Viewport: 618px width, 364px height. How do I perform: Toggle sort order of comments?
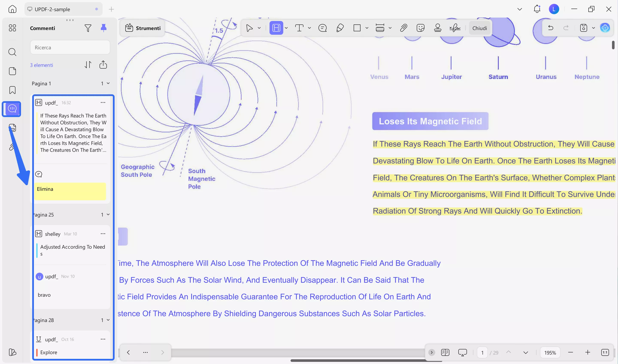(88, 65)
